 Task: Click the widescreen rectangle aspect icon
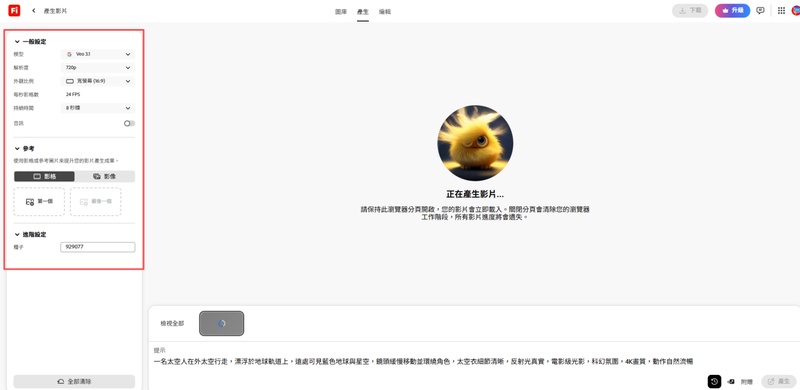click(x=70, y=81)
